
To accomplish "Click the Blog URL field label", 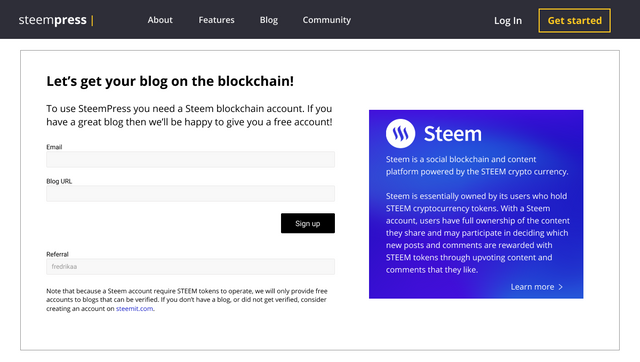I will (x=59, y=181).
